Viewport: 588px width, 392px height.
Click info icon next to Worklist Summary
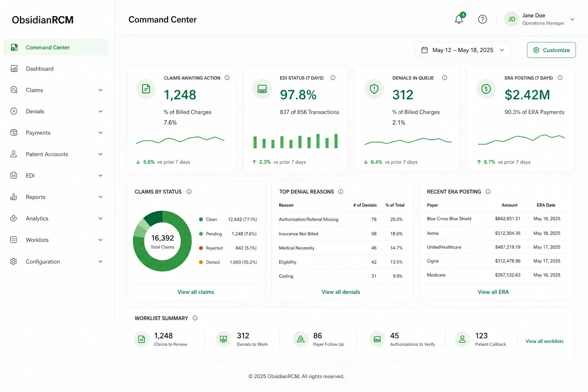[195, 318]
